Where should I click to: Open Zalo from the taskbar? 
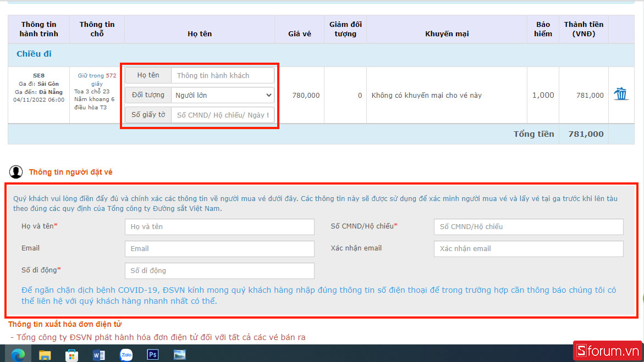(x=126, y=355)
